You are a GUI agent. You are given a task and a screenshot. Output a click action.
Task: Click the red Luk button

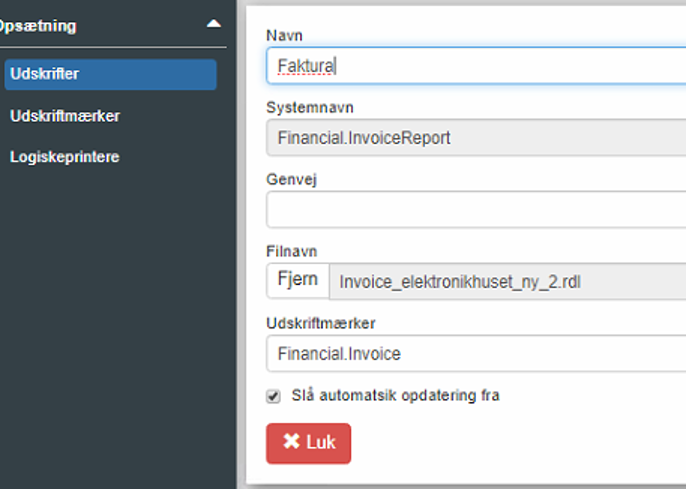point(308,442)
